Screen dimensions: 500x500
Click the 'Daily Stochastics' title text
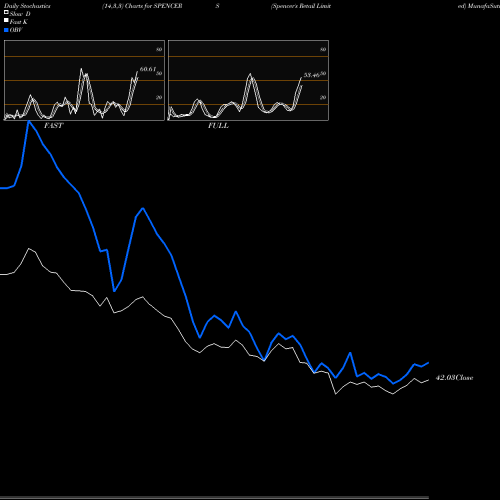click(27, 6)
